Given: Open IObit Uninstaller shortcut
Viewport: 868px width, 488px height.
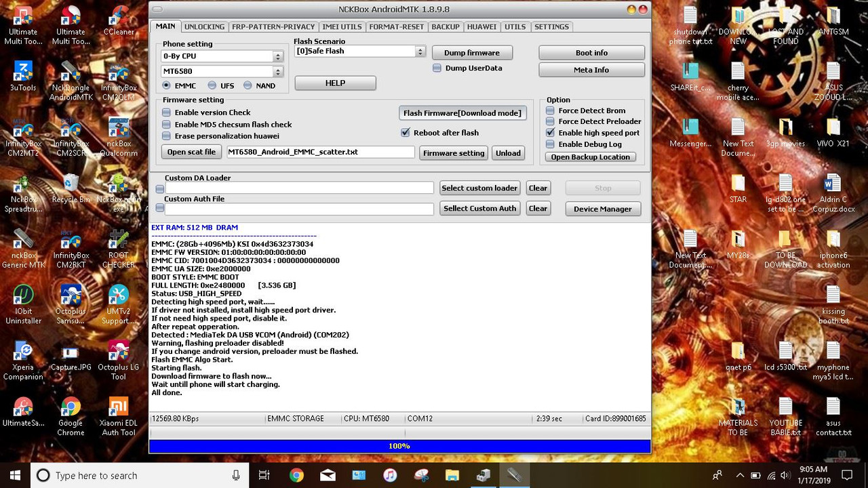Looking at the screenshot, I should [x=23, y=304].
